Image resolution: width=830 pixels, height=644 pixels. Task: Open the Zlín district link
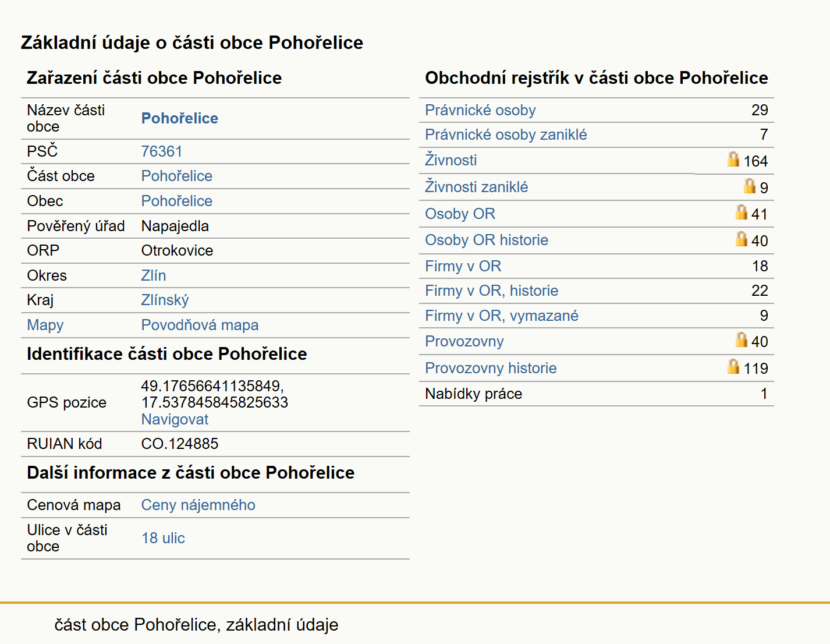[154, 275]
